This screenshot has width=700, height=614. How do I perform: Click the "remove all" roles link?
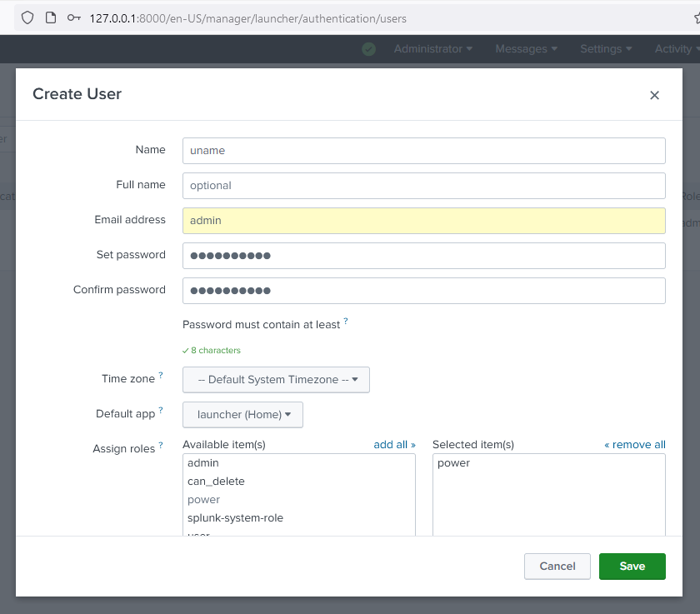pos(635,445)
